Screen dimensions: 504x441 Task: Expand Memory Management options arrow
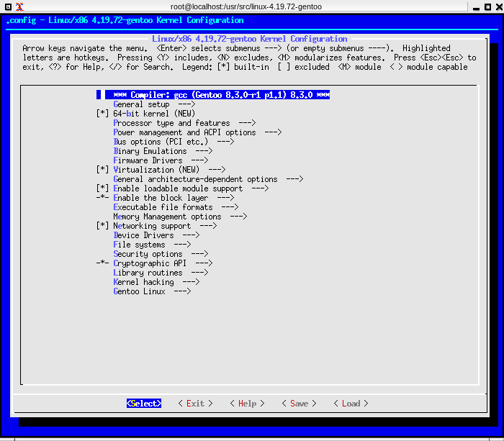(x=238, y=217)
